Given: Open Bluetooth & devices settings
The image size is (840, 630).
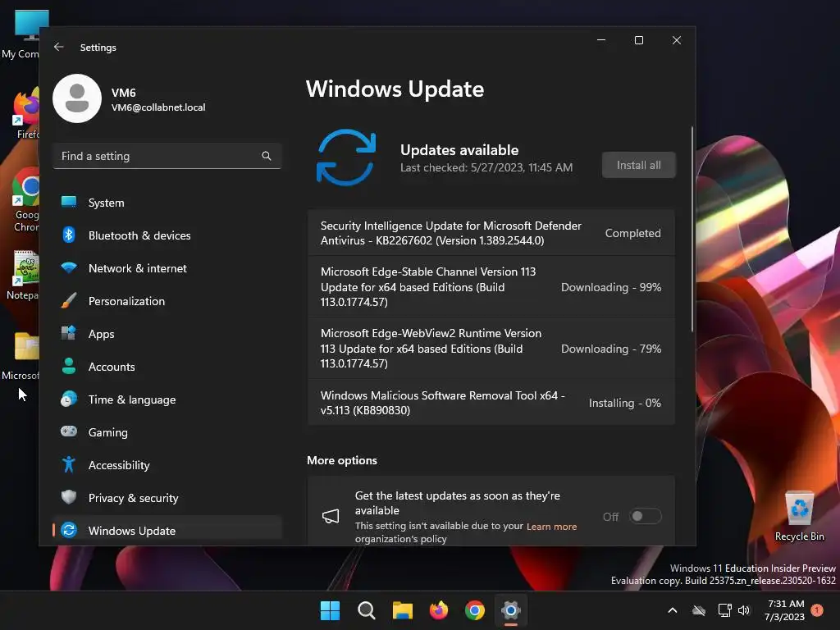Looking at the screenshot, I should (167, 235).
